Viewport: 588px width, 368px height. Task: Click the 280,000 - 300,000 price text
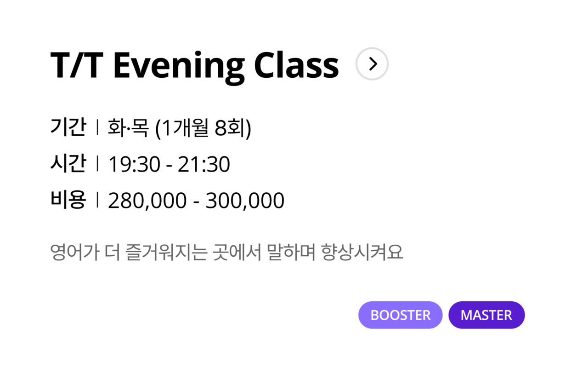tap(196, 201)
